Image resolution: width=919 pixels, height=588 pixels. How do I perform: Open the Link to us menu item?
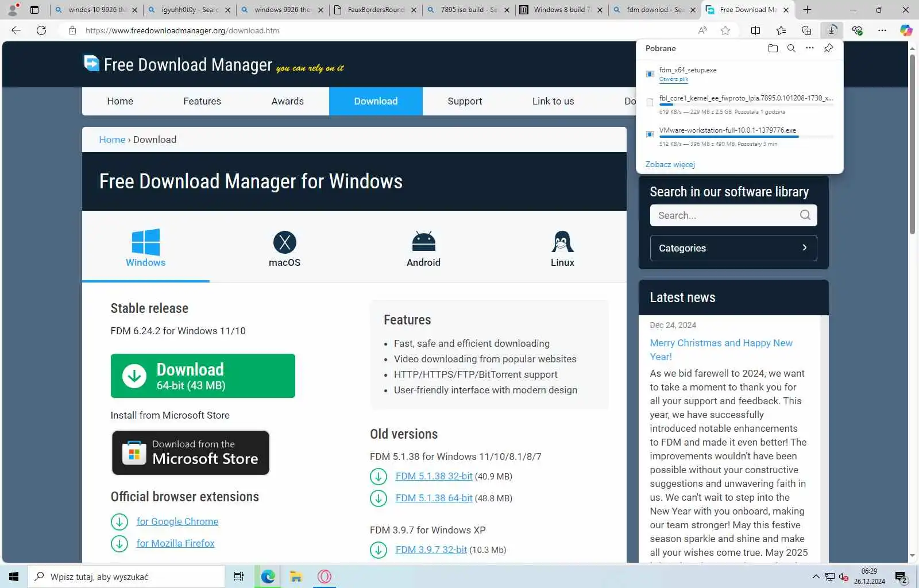click(x=553, y=101)
